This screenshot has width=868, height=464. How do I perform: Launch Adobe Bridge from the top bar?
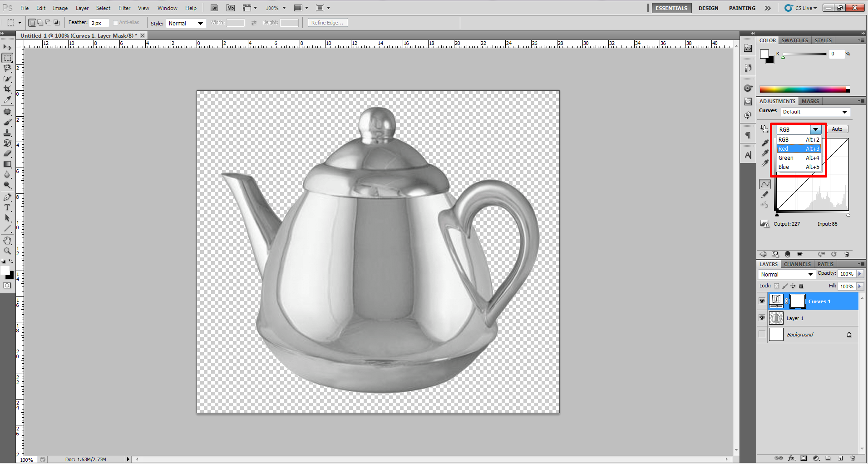coord(214,8)
